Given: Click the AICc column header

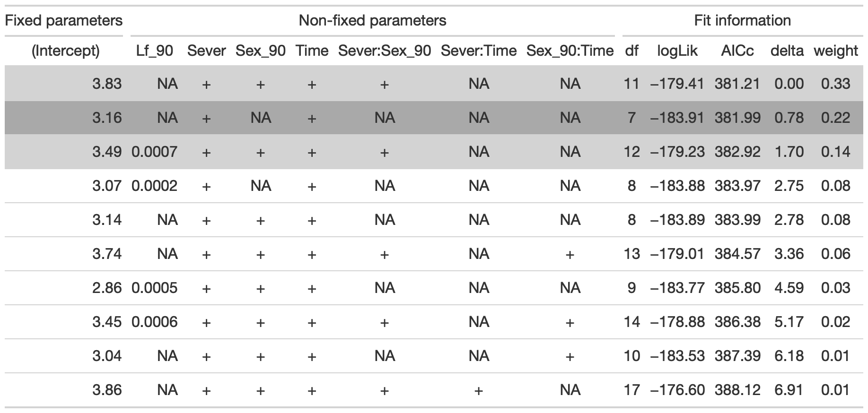Looking at the screenshot, I should (737, 51).
